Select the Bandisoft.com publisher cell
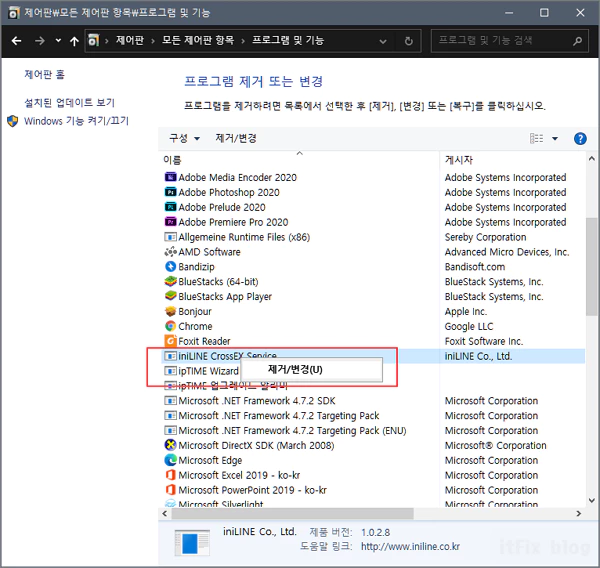 click(475, 267)
